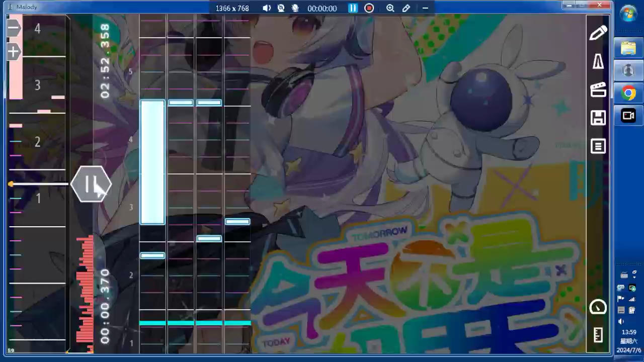This screenshot has width=644, height=362.
Task: Click the system tray volume icon
Action: click(621, 321)
